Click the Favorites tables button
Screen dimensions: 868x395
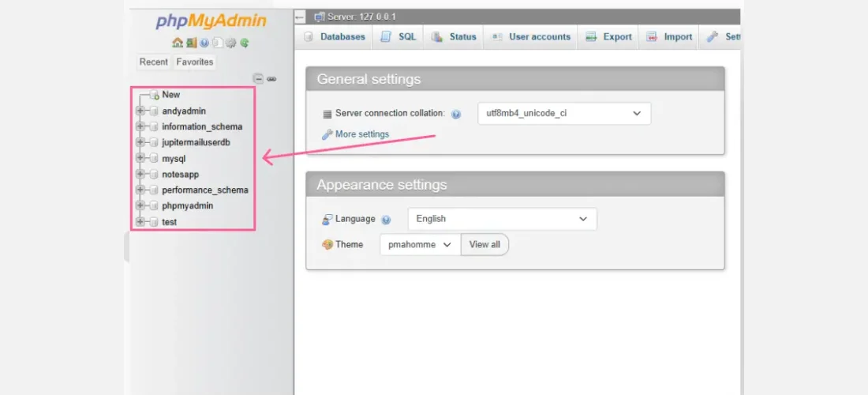[x=195, y=62]
